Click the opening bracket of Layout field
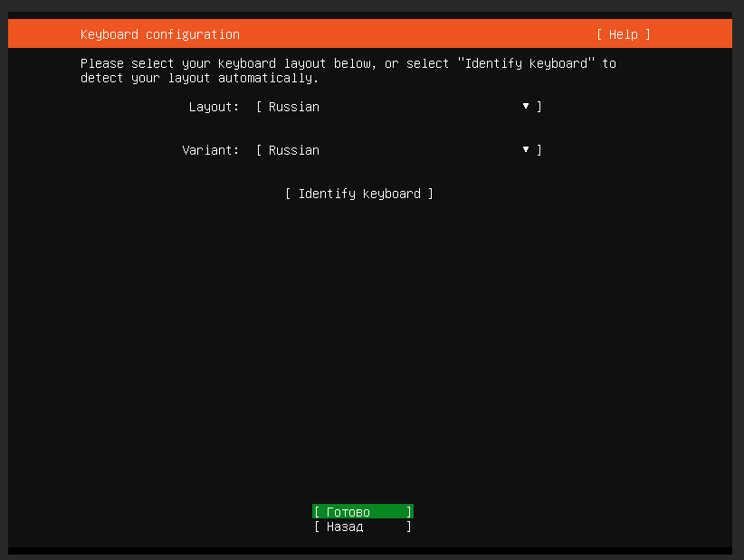744x560 pixels. [x=259, y=107]
